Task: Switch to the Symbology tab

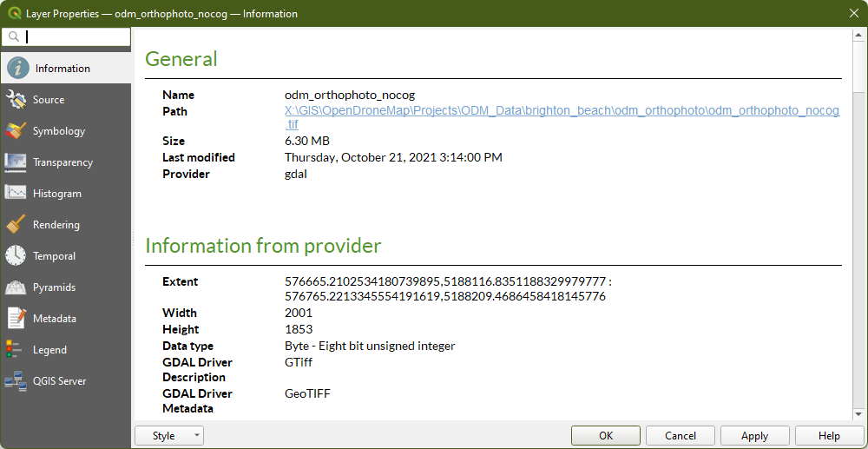Action: click(x=59, y=131)
